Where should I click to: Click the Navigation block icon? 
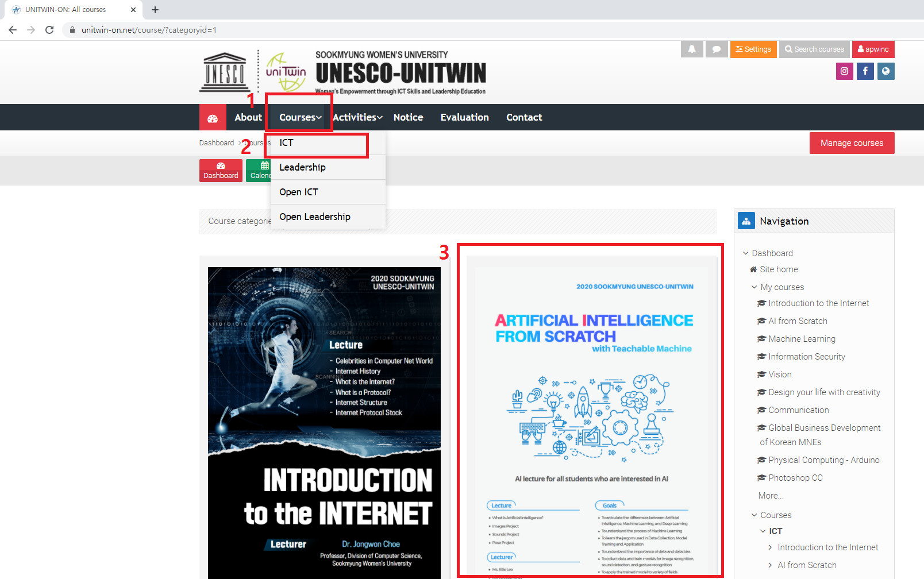tap(746, 221)
